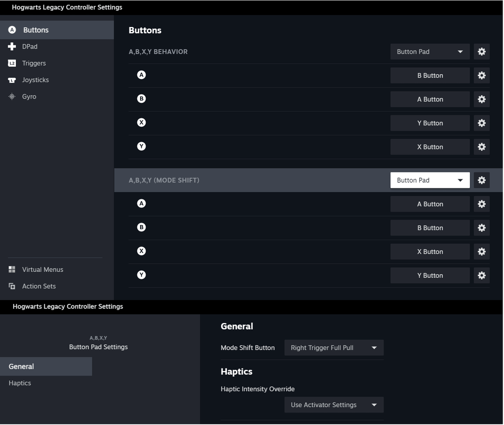Click the B Button binding assigned to A
Viewport: 504px width, 425px height.
(429, 75)
